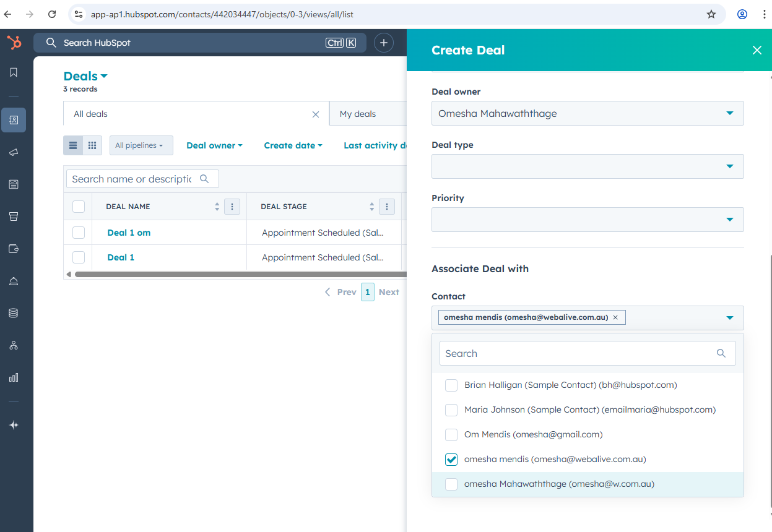Open the Service bell sidebar icon
The width and height of the screenshot is (772, 532).
coord(14,281)
